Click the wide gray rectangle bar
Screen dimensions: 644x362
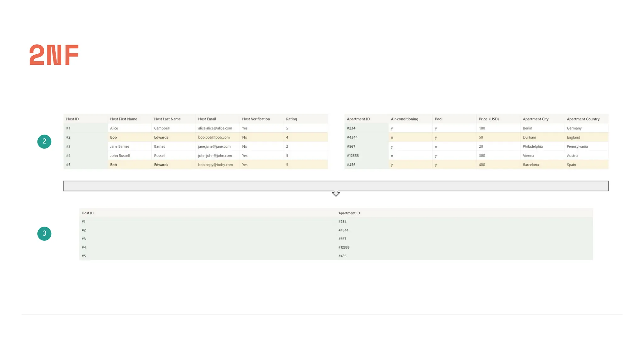[336, 186]
